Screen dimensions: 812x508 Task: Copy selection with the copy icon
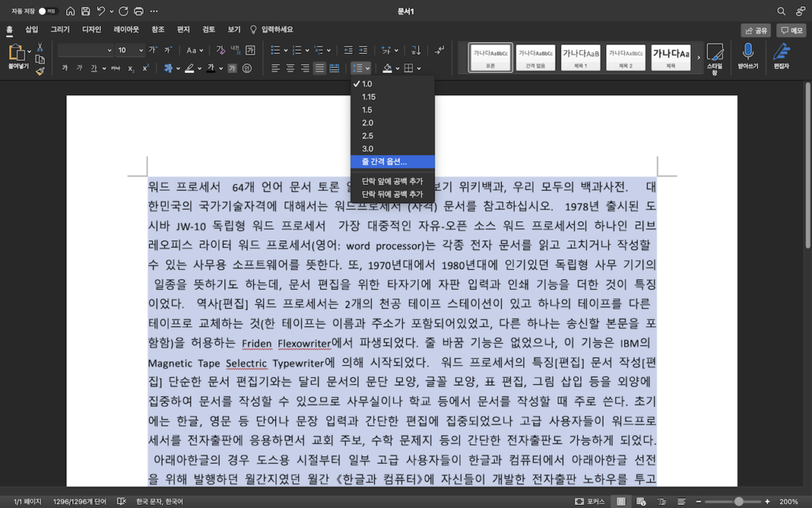(40, 60)
